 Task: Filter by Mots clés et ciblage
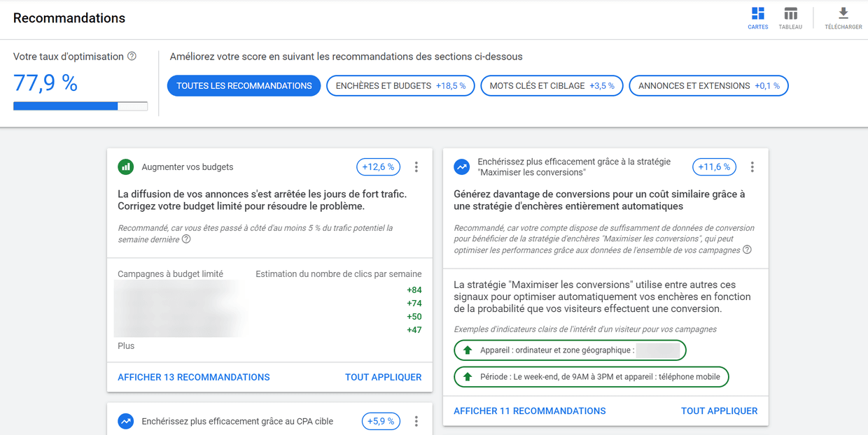[552, 86]
